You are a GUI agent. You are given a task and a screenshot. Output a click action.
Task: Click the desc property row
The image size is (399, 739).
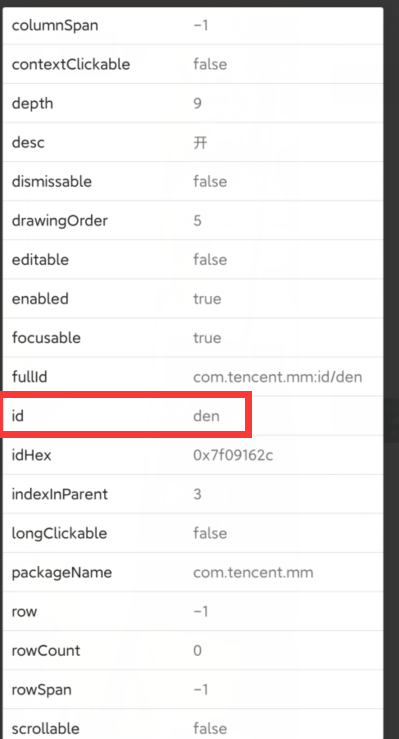193,142
